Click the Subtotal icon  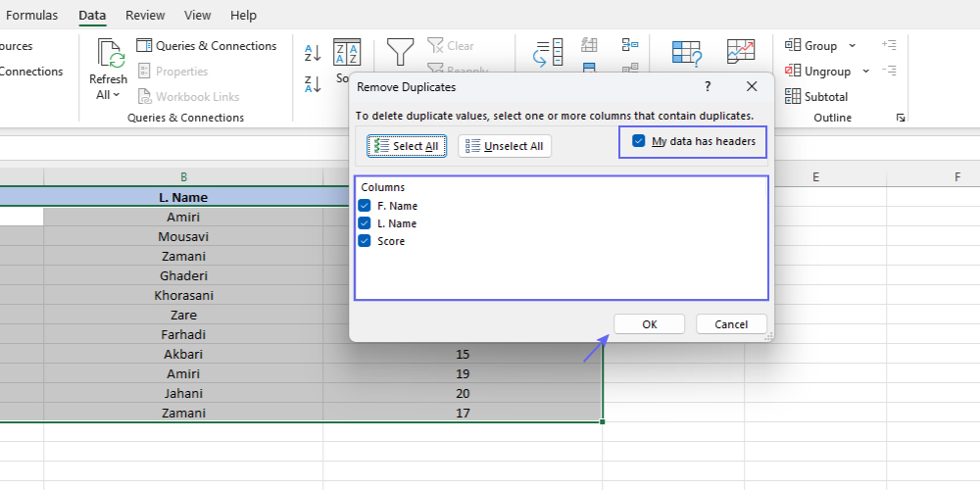click(x=793, y=97)
